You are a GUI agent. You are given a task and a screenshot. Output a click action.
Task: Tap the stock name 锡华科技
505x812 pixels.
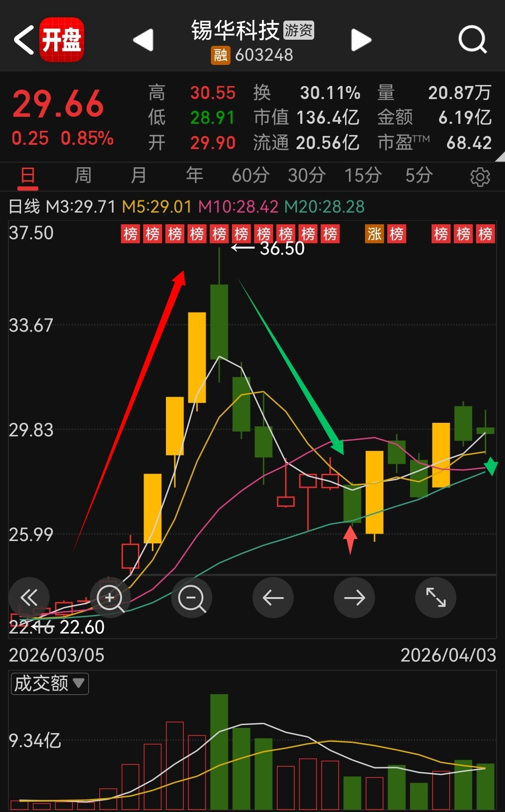point(235,30)
